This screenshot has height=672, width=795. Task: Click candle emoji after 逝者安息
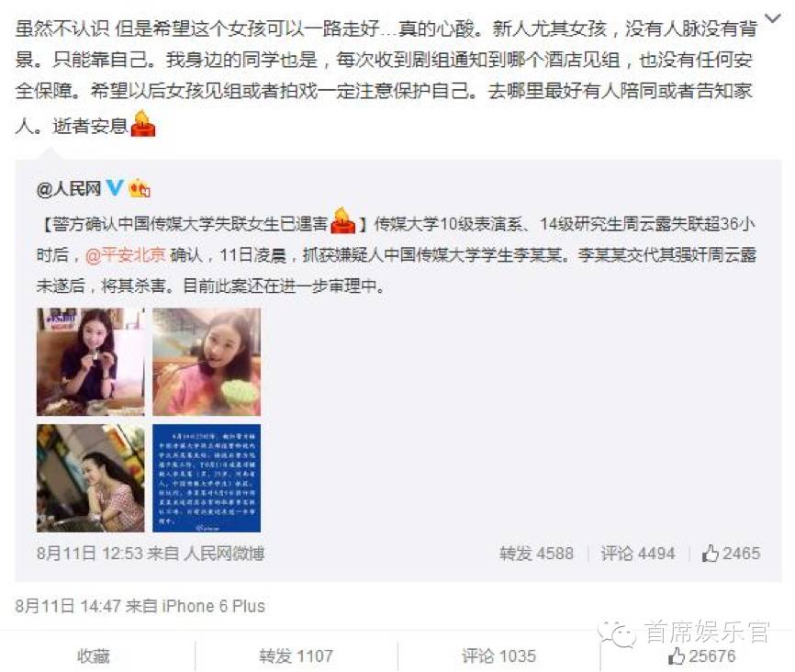[143, 123]
